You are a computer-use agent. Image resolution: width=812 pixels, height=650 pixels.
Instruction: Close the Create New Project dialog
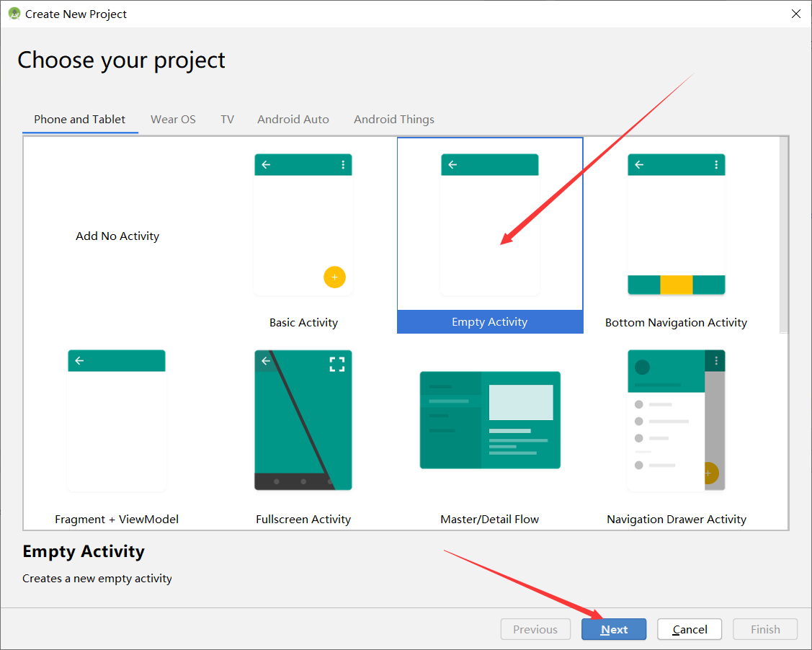(x=796, y=14)
